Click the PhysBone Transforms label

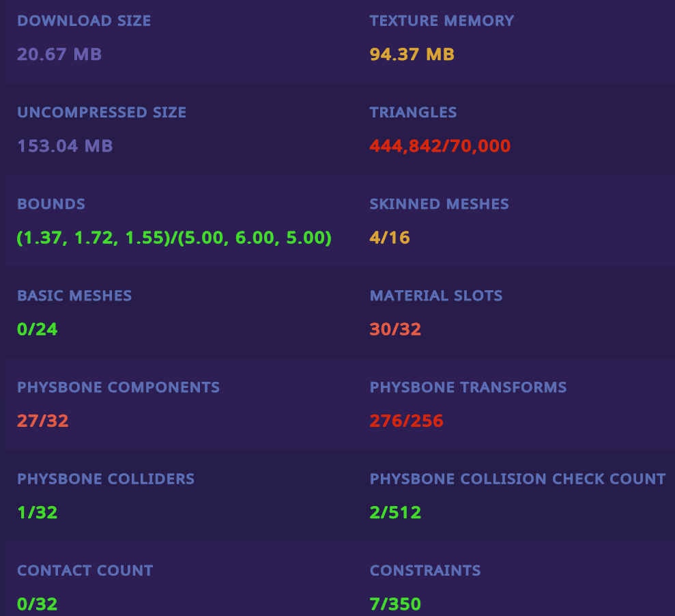coord(468,387)
